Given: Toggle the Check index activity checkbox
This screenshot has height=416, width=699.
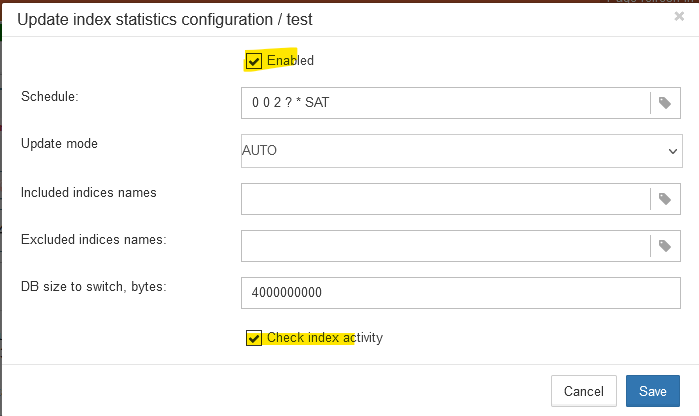Looking at the screenshot, I should (254, 338).
